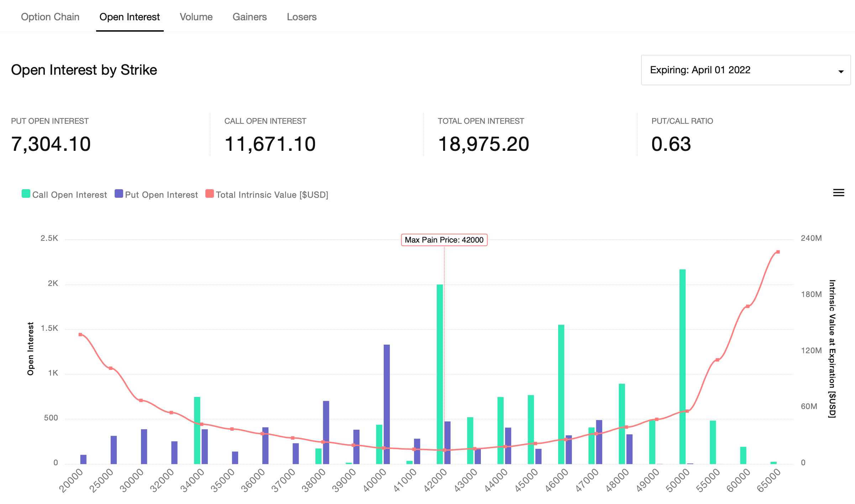Click the green Call Open Interest legend square
The height and width of the screenshot is (504, 855).
pos(26,194)
